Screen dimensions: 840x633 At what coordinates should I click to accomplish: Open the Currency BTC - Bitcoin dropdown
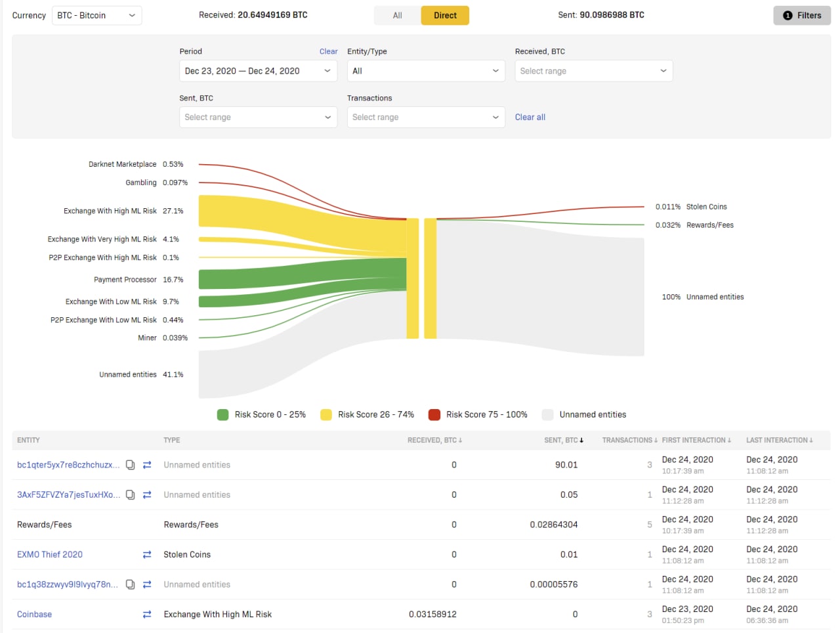(96, 16)
